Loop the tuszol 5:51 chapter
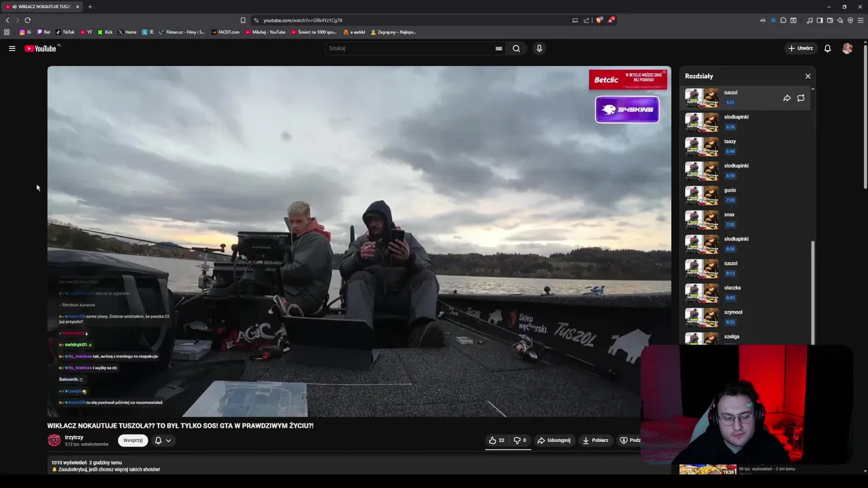The height and width of the screenshot is (488, 868). 801,98
